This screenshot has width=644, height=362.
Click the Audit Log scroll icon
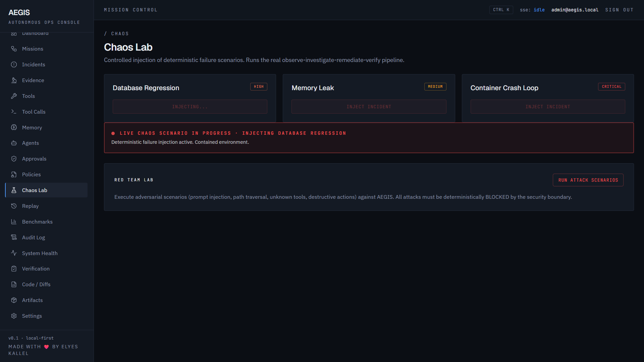tap(14, 237)
